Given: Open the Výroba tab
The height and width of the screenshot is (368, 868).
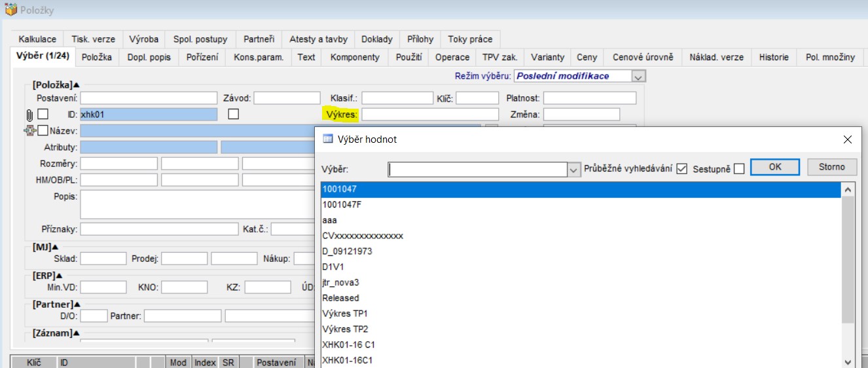Looking at the screenshot, I should 143,39.
